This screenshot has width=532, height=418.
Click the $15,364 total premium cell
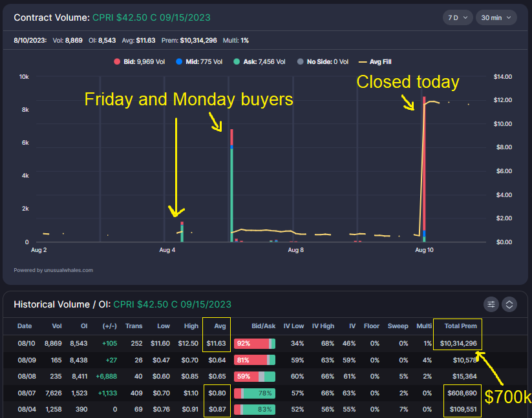465,376
